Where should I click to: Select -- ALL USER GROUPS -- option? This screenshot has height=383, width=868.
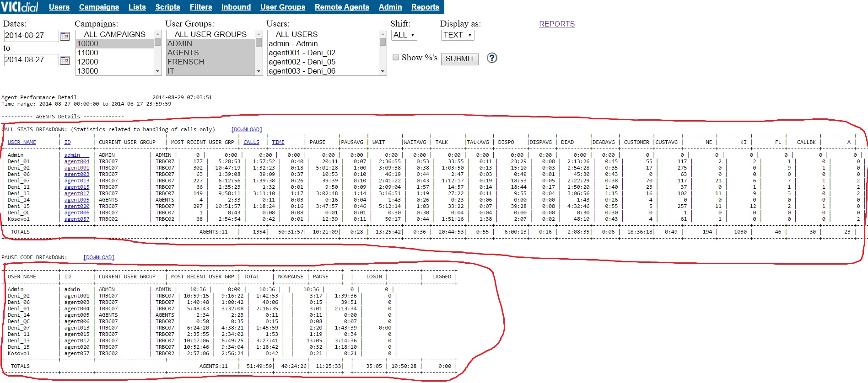click(x=210, y=35)
